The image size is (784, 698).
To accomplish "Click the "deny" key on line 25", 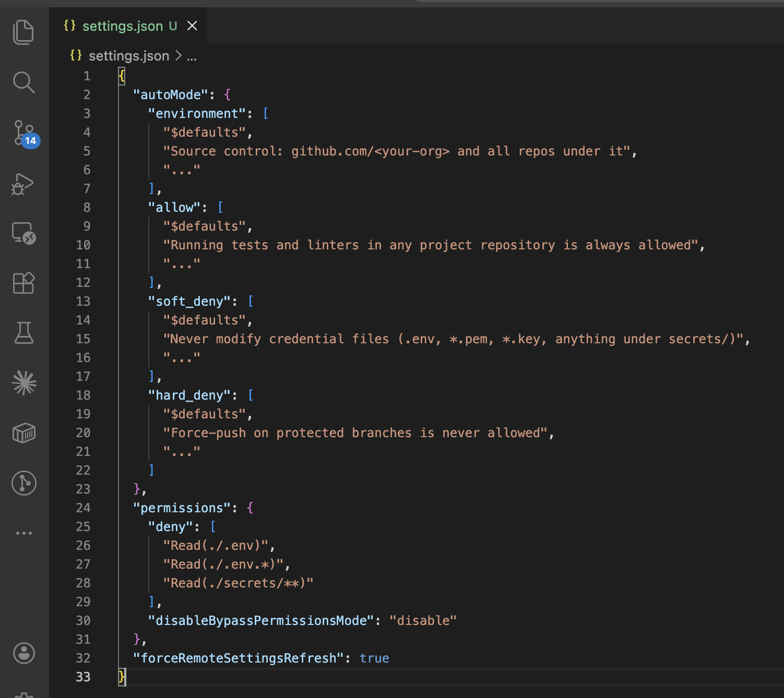I will 171,527.
